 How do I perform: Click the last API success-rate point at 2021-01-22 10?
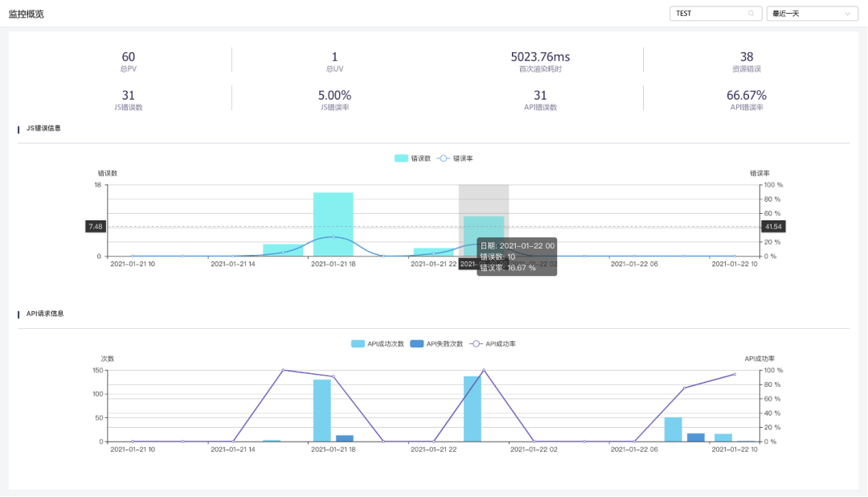(735, 375)
